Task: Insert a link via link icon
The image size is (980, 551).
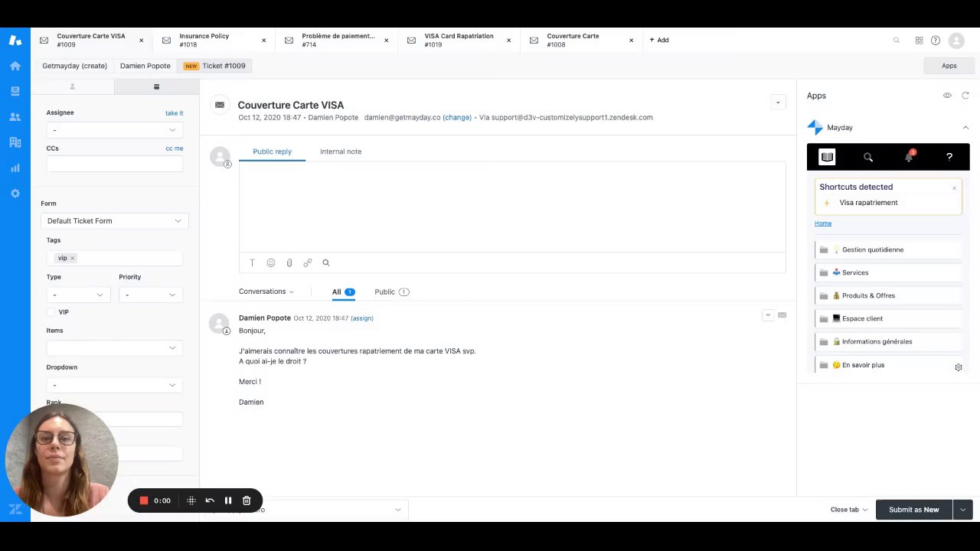Action: pyautogui.click(x=308, y=262)
